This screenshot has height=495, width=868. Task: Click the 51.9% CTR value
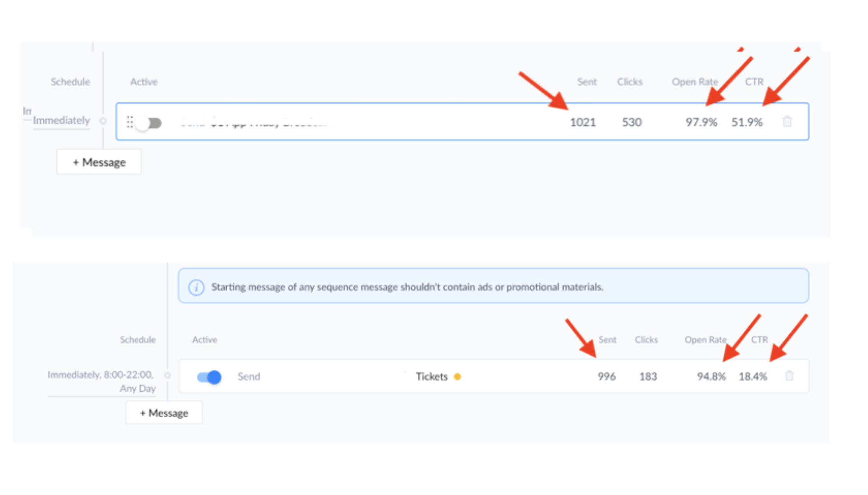click(x=747, y=122)
